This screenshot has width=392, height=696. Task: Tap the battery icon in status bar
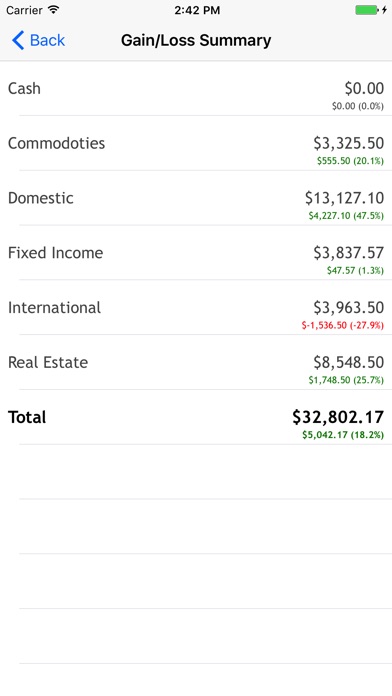pos(367,10)
